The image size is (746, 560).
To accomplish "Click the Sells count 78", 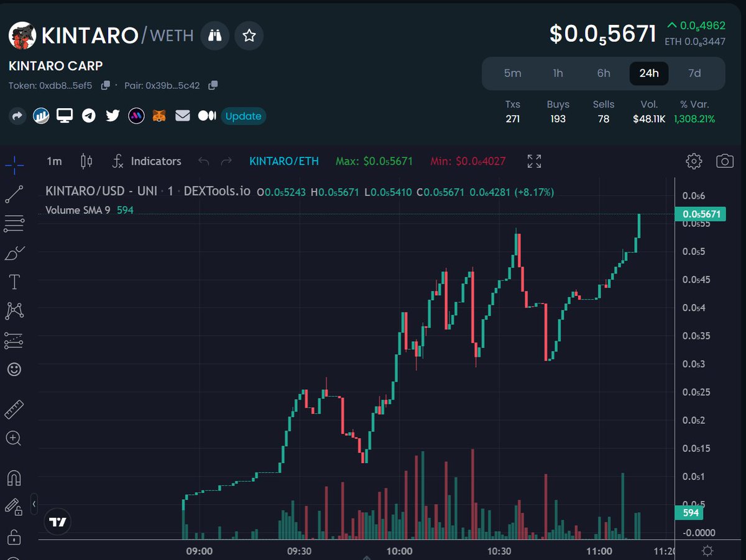I will (604, 119).
